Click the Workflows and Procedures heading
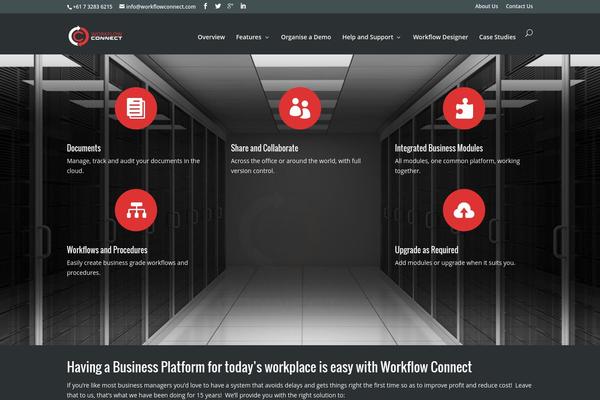 tap(107, 250)
